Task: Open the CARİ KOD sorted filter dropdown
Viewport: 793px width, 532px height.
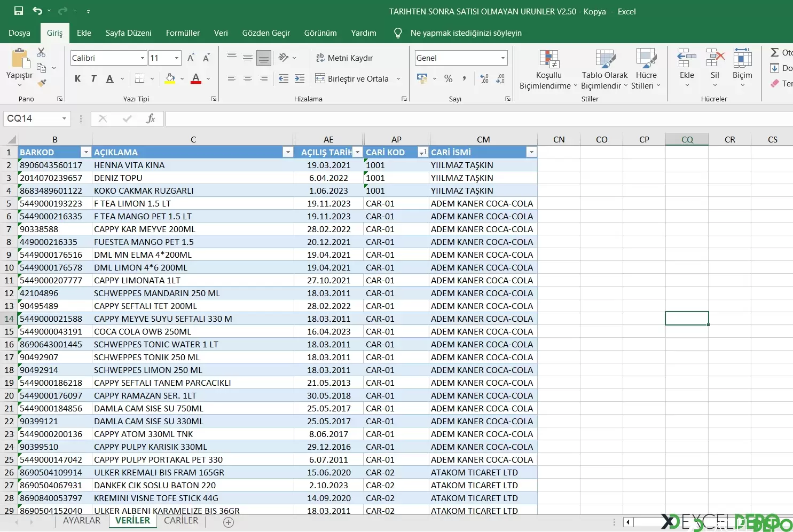Action: pos(423,152)
